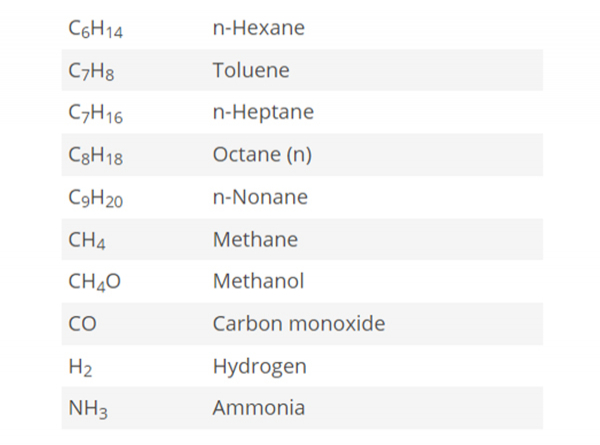Select the CO formula cell
Screen dimensions: 600x445
[x=82, y=325]
